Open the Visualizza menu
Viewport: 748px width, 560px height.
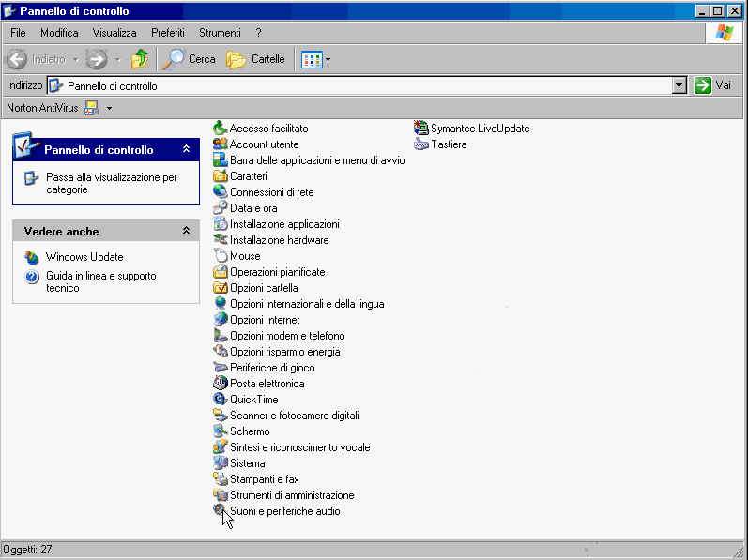click(x=114, y=33)
